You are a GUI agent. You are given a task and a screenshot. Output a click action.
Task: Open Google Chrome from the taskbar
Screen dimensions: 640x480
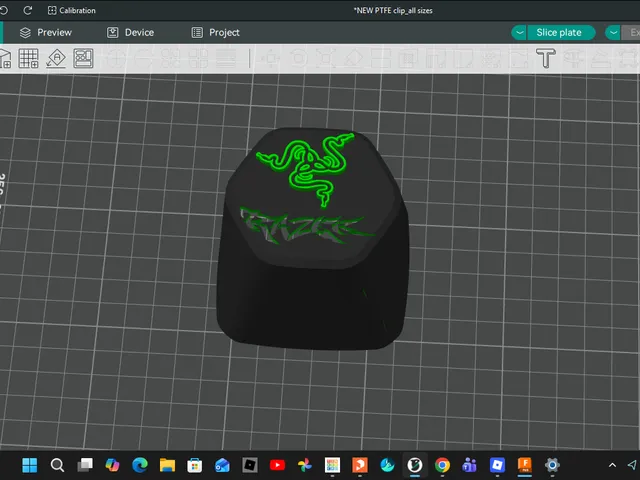[442, 465]
